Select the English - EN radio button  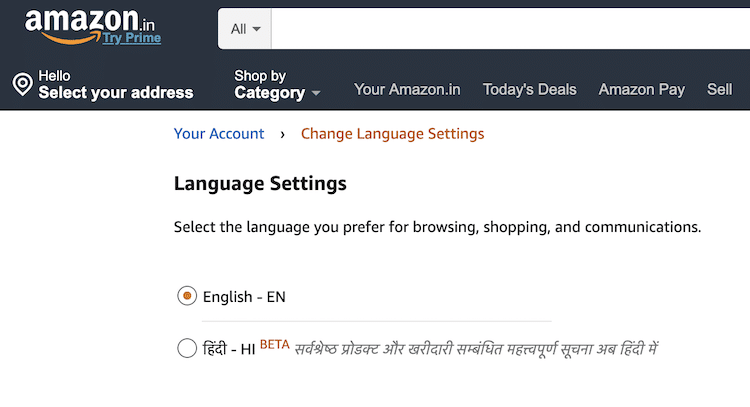pyautogui.click(x=187, y=296)
